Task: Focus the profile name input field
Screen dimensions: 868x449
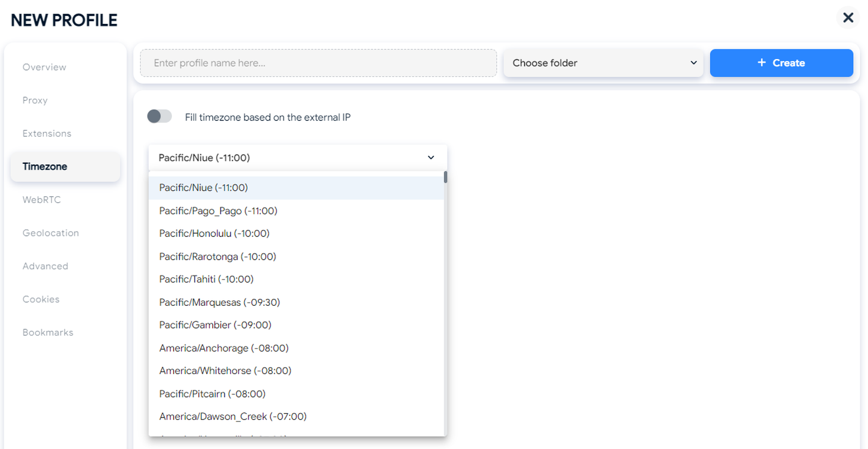Action: pyautogui.click(x=318, y=63)
